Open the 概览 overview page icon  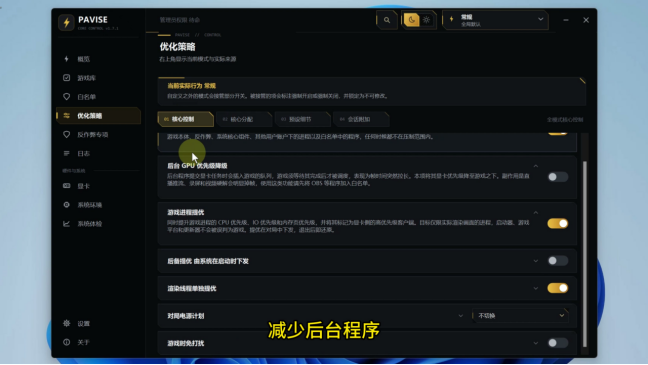tap(67, 59)
